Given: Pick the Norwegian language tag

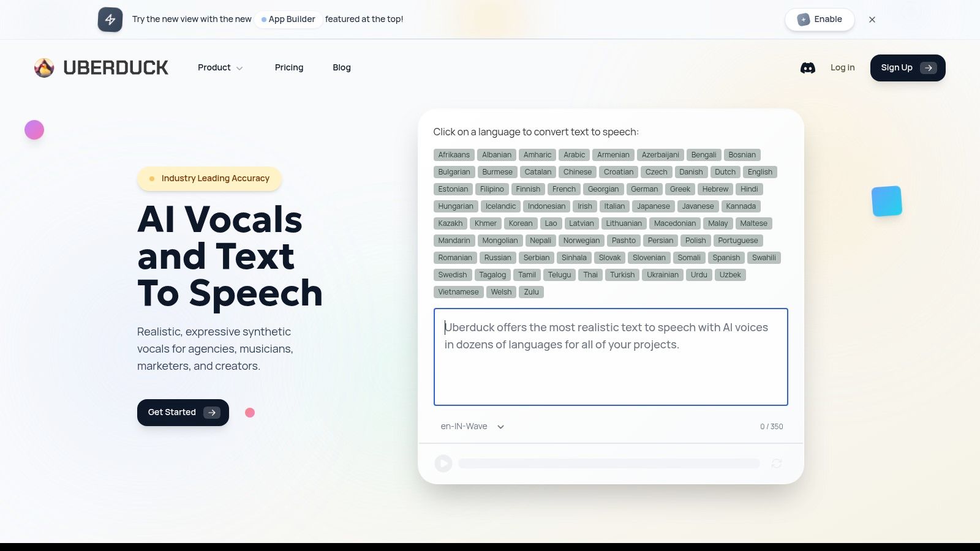Looking at the screenshot, I should pos(581,241).
